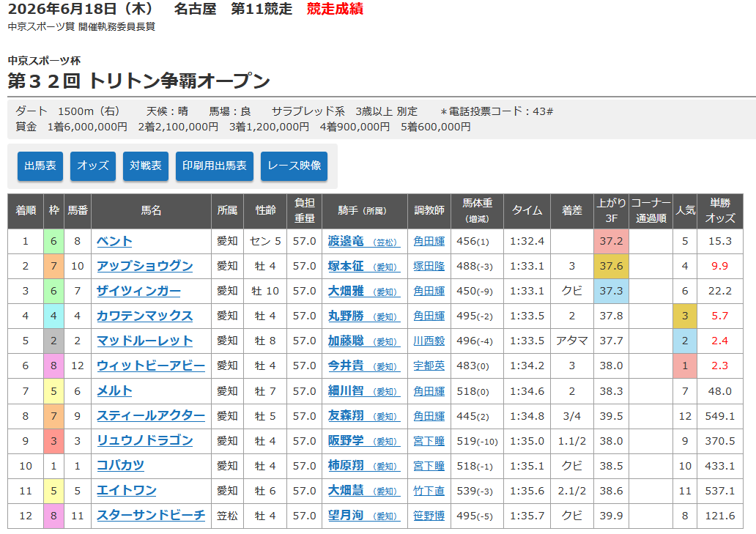Open horse link アップショウグン
The height and width of the screenshot is (534, 756).
[144, 266]
